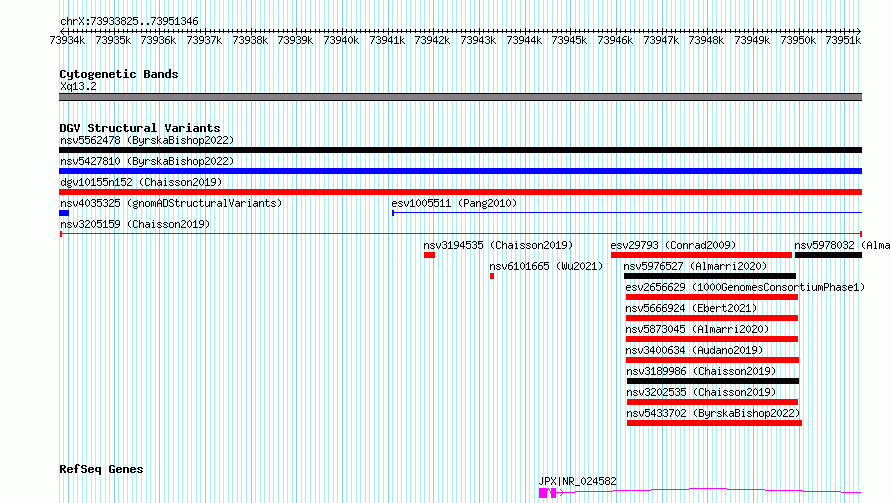This screenshot has width=890, height=503.
Task: Click the 73939k ruler position
Action: [295, 41]
